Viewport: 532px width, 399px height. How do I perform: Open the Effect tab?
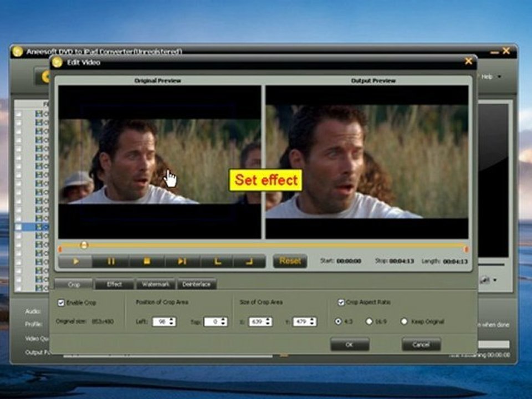pos(114,284)
